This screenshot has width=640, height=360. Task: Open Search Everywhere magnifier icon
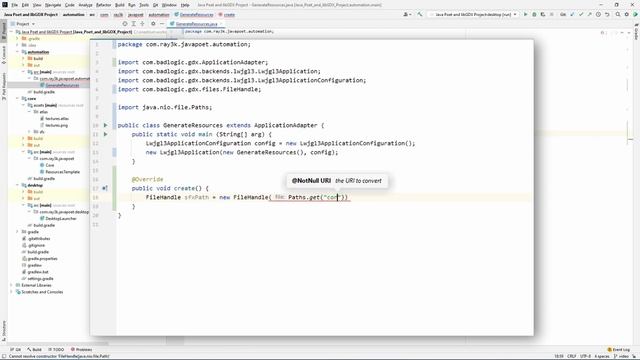pos(618,14)
